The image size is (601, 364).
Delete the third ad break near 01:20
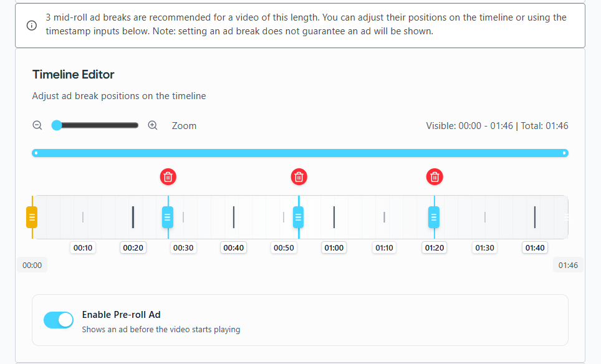(435, 177)
